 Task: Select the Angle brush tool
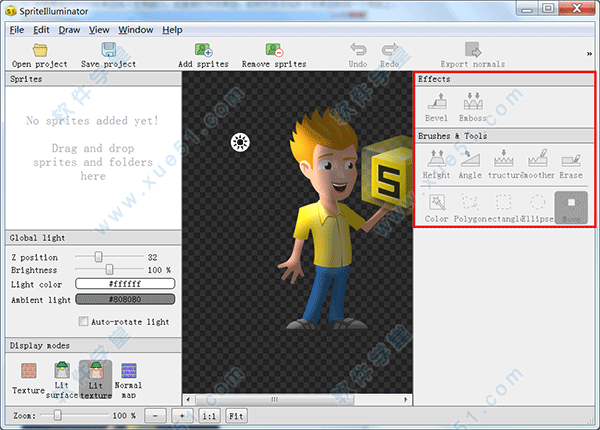469,160
